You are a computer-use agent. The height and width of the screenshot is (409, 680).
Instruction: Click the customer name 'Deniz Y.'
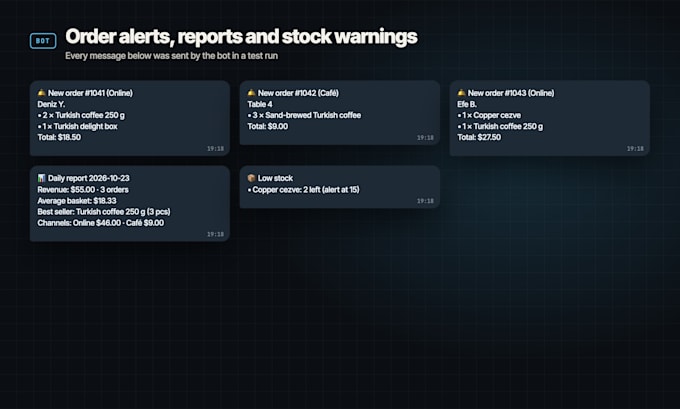click(51, 104)
